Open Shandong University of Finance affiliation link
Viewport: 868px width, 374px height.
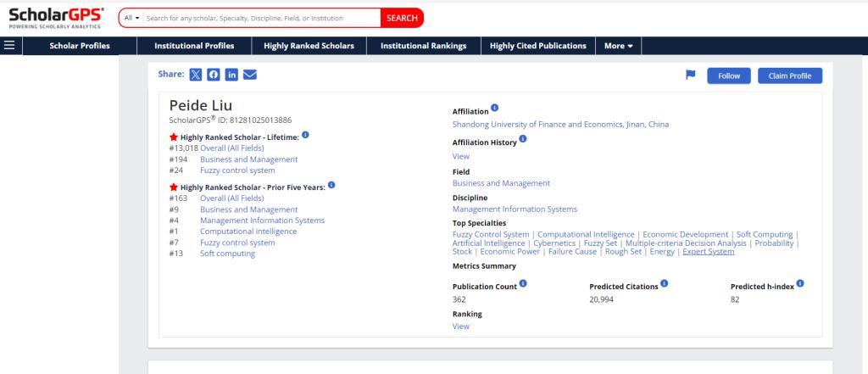(560, 125)
